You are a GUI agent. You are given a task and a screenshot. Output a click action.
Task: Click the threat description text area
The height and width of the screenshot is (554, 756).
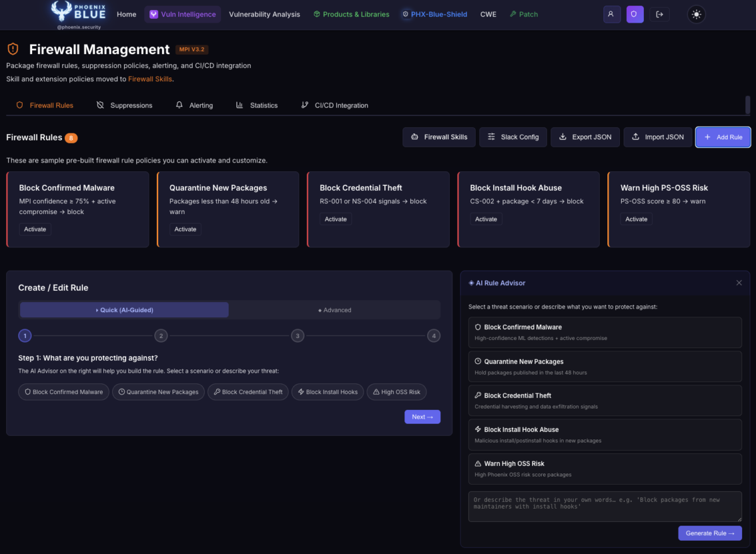pos(605,506)
